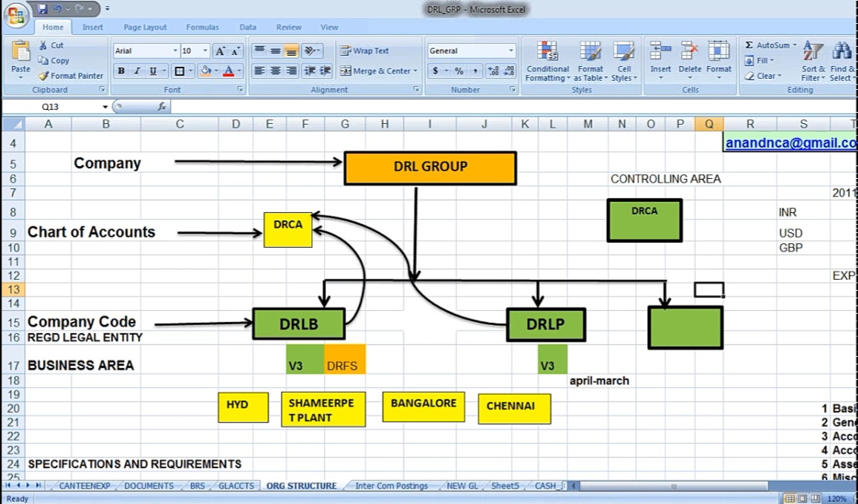Undo the last action
The height and width of the screenshot is (504, 858).
pyautogui.click(x=57, y=9)
